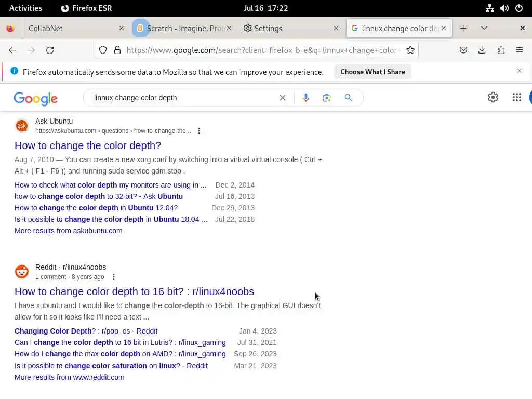Click the Ask Ubuntu site favicon
The height and width of the screenshot is (399, 532).
tap(22, 126)
